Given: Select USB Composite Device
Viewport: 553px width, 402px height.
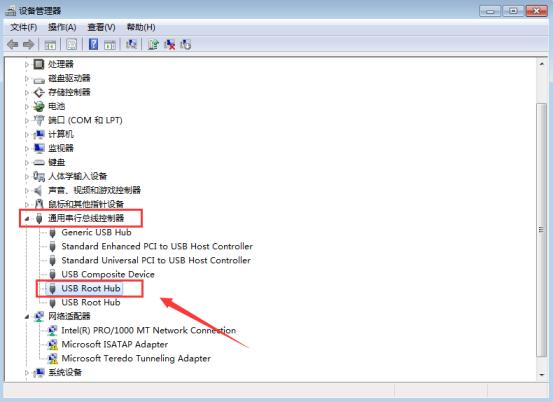Looking at the screenshot, I should point(108,274).
